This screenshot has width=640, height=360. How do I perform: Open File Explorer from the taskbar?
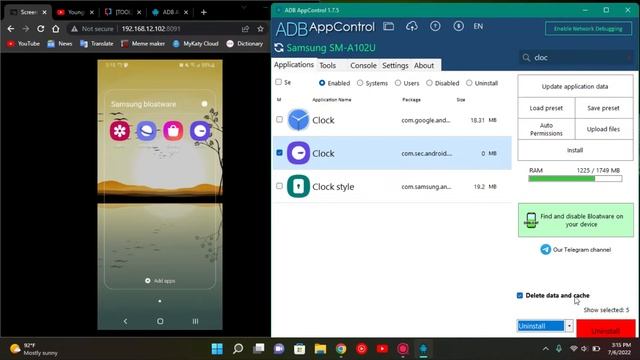pos(320,349)
